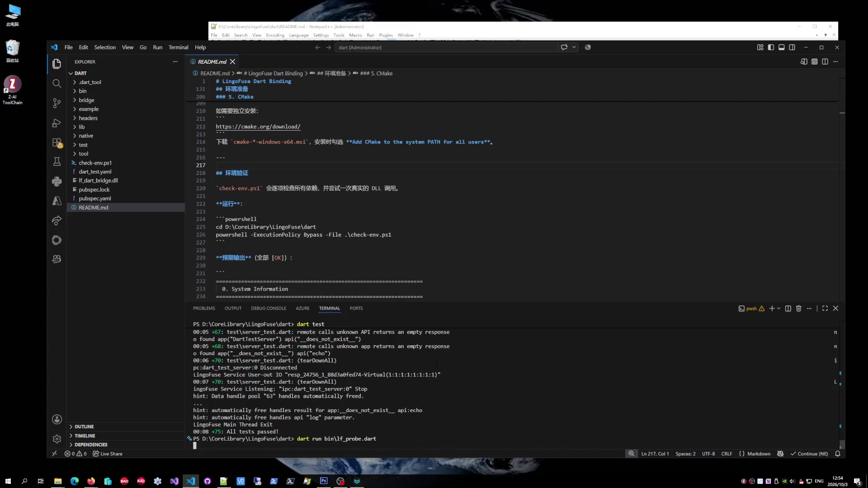Expand the TIMELINE section
The height and width of the screenshot is (488, 868).
[x=85, y=436]
